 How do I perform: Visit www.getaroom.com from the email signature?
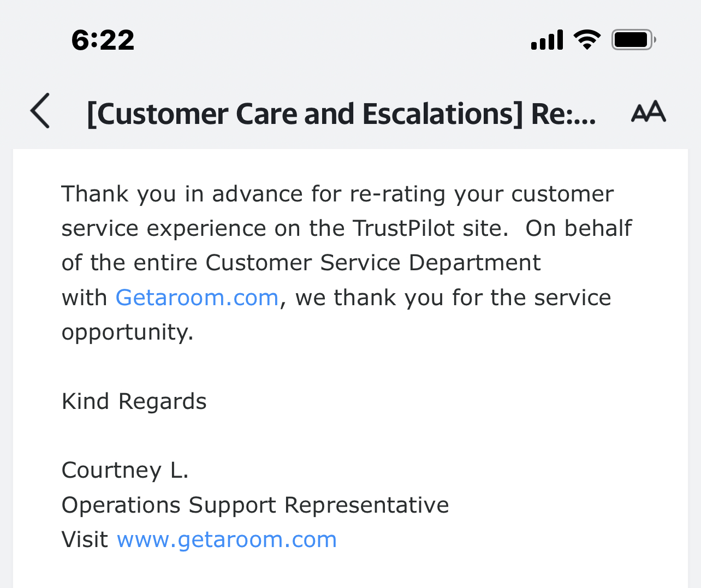[x=227, y=539]
